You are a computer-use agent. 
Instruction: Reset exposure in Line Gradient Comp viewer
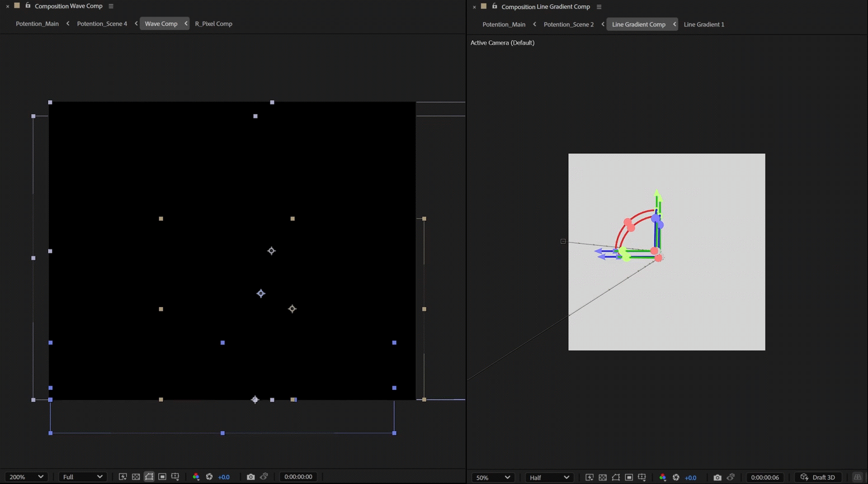[x=676, y=478]
